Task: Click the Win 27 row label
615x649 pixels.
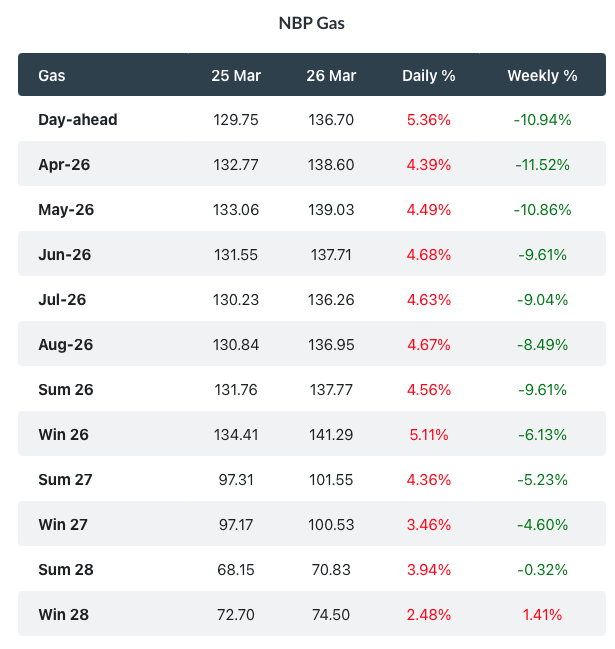Action: coord(64,525)
